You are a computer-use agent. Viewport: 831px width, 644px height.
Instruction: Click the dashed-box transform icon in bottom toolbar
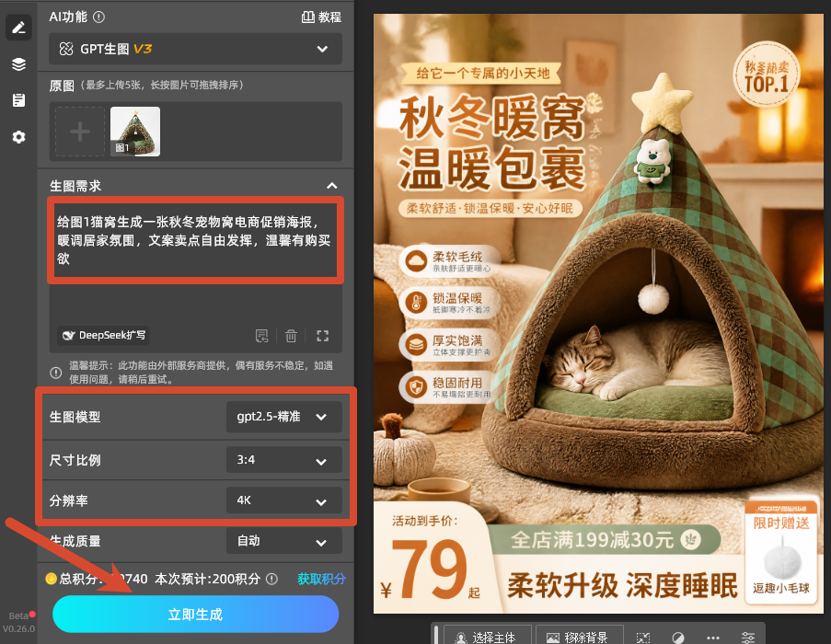tap(643, 638)
